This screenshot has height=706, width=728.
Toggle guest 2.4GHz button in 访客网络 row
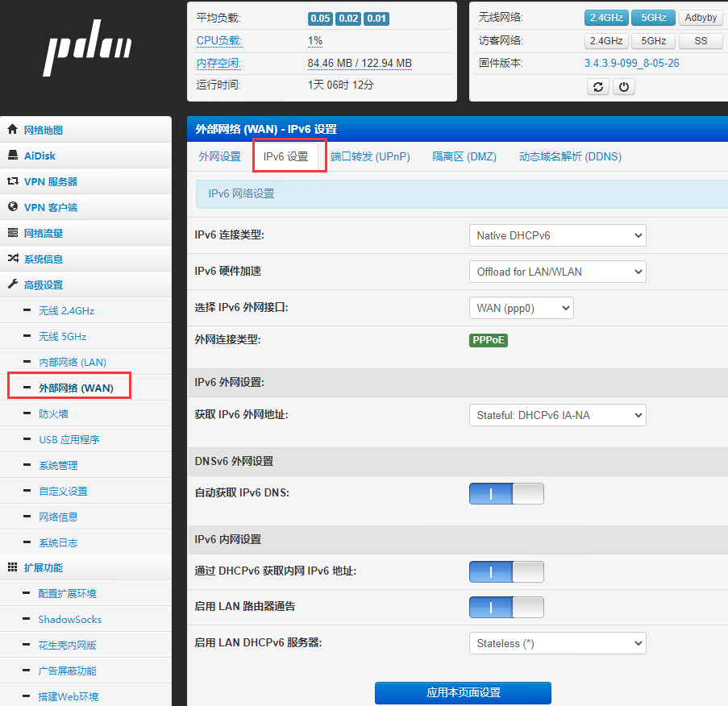(606, 41)
